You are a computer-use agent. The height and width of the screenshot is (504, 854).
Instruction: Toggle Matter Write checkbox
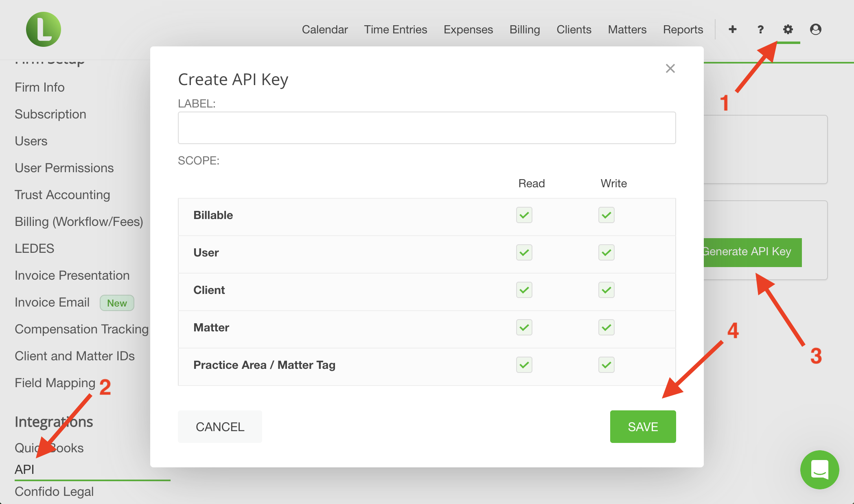[x=607, y=327]
